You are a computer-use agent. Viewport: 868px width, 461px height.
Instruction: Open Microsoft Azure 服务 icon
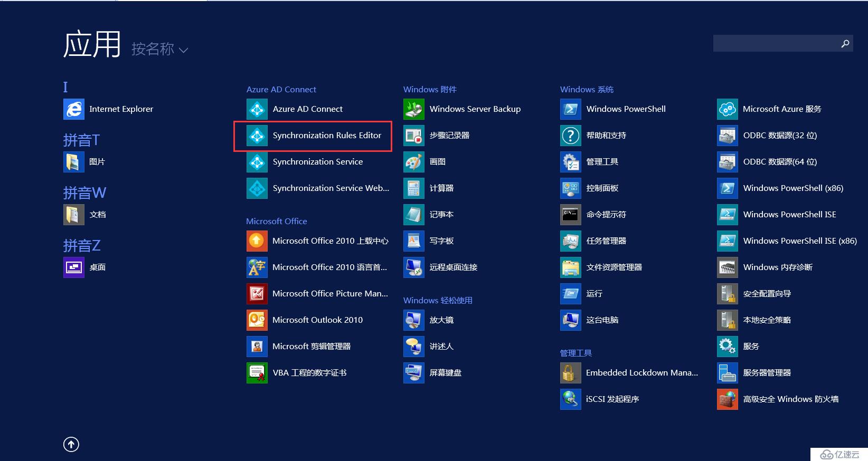pos(728,109)
